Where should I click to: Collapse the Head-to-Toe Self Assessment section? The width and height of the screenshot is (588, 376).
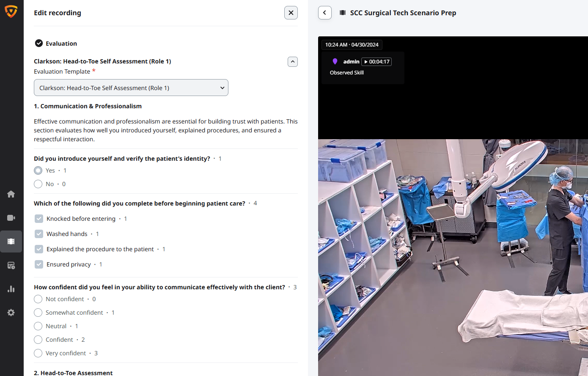point(293,62)
